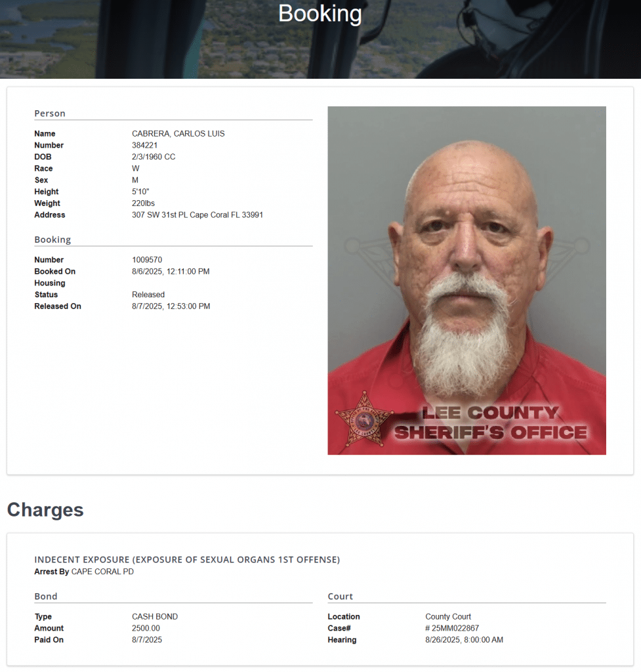Image resolution: width=641 pixels, height=672 pixels.
Task: Click the Released status text
Action: [x=148, y=295]
